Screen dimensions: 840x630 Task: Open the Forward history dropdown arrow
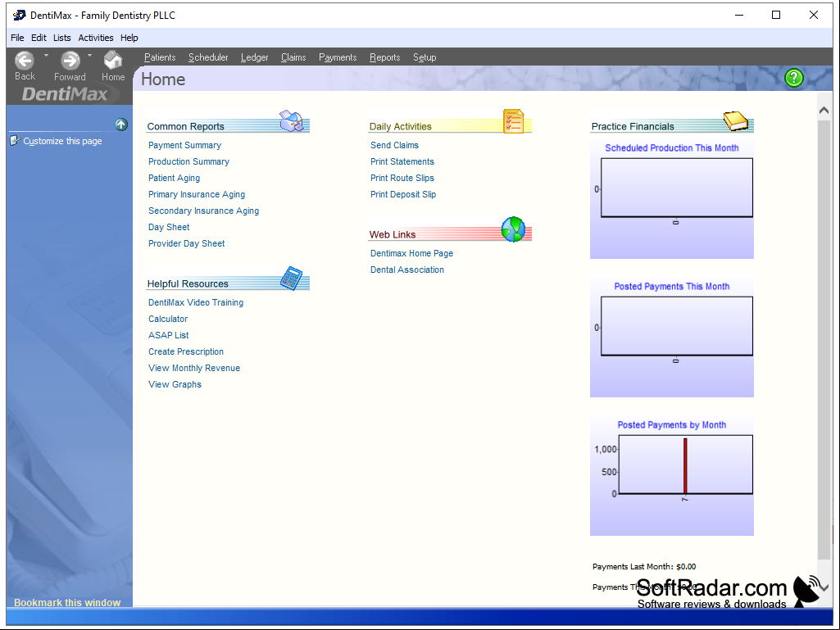tap(89, 55)
